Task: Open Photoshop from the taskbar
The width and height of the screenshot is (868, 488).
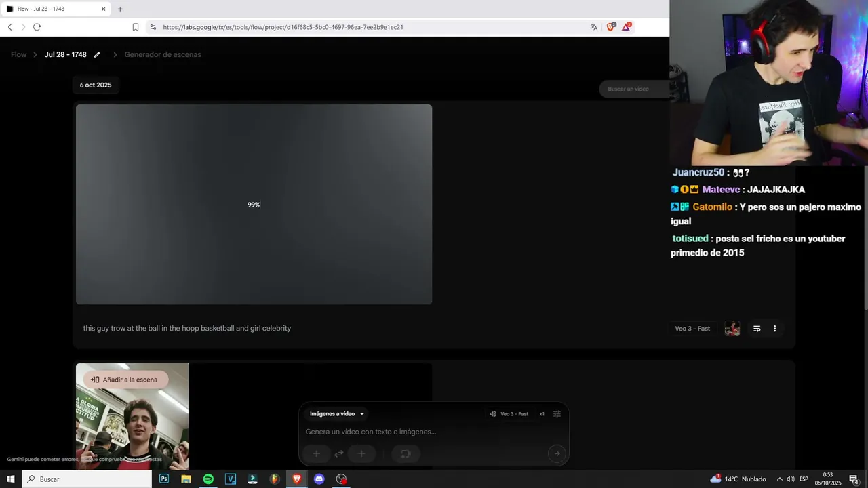Action: click(x=164, y=479)
